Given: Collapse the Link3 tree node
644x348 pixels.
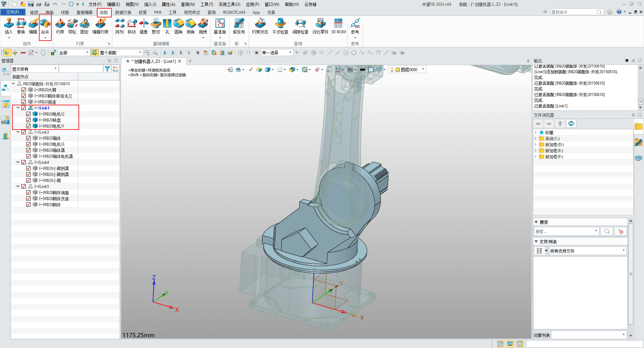Looking at the screenshot, I should coord(18,132).
